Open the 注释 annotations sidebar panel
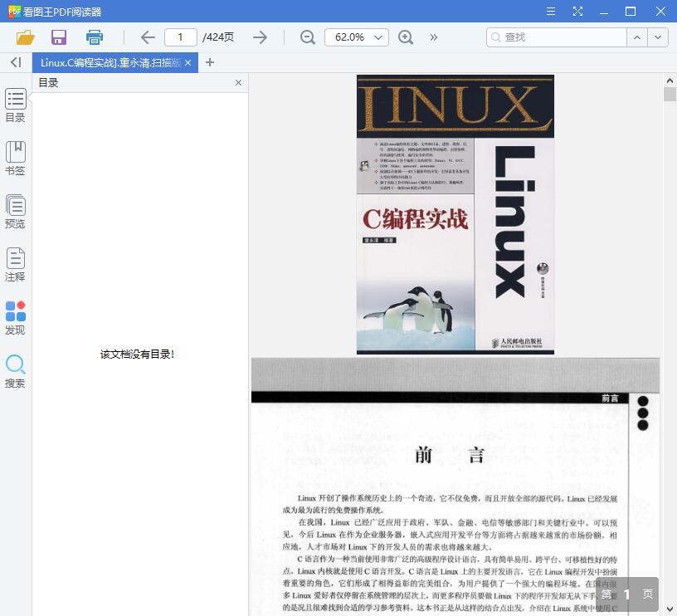The image size is (677, 616). coord(16,265)
